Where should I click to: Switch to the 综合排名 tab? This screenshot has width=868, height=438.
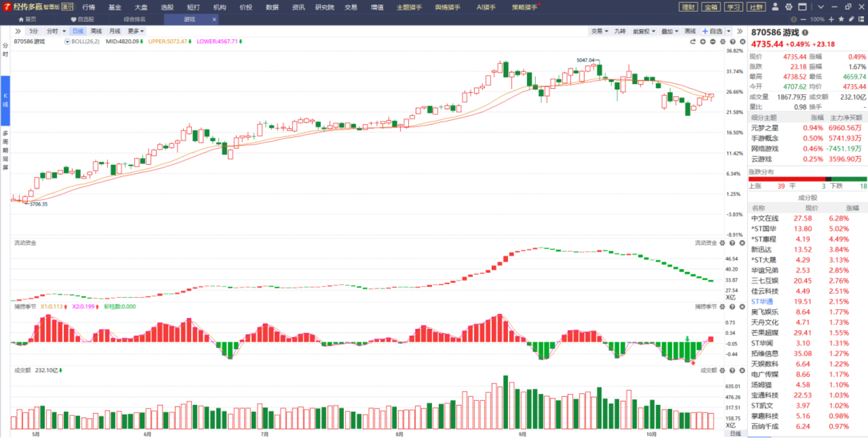135,19
